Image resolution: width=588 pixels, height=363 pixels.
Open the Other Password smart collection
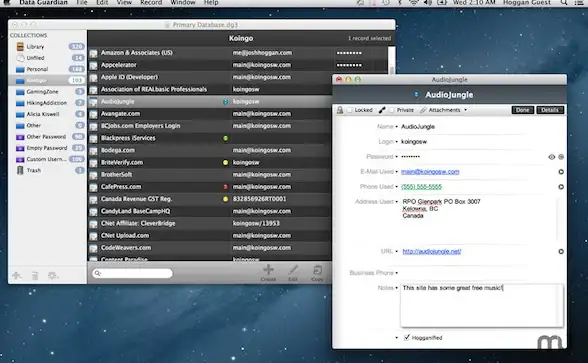coord(47,136)
